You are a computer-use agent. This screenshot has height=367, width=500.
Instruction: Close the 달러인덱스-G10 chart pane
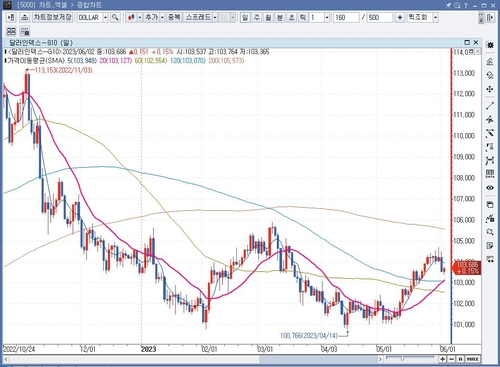pos(476,42)
